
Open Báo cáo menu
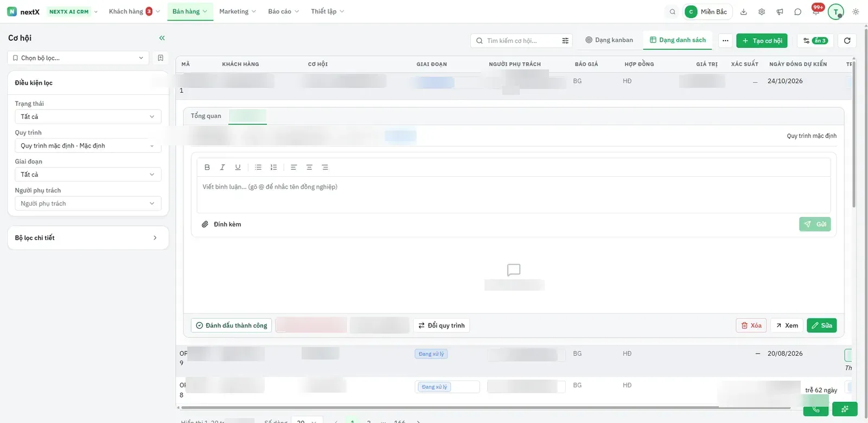coord(284,11)
